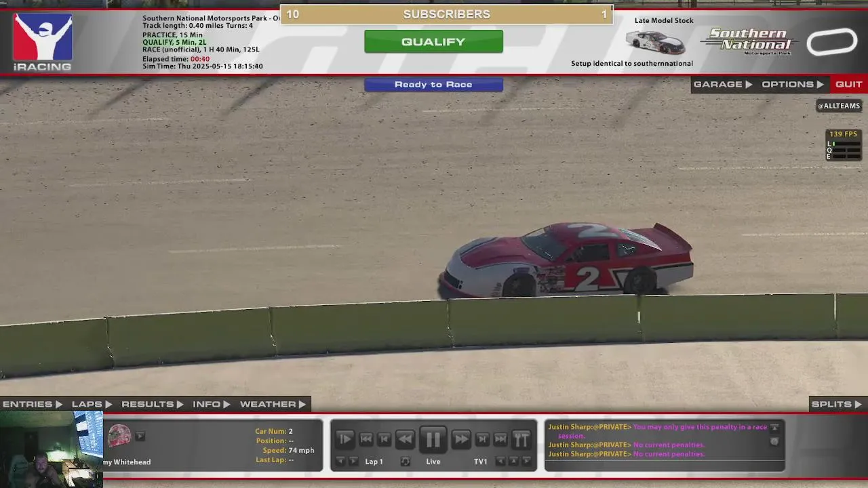Expand the SPLITS panel
This screenshot has height=488, width=868.
click(837, 404)
